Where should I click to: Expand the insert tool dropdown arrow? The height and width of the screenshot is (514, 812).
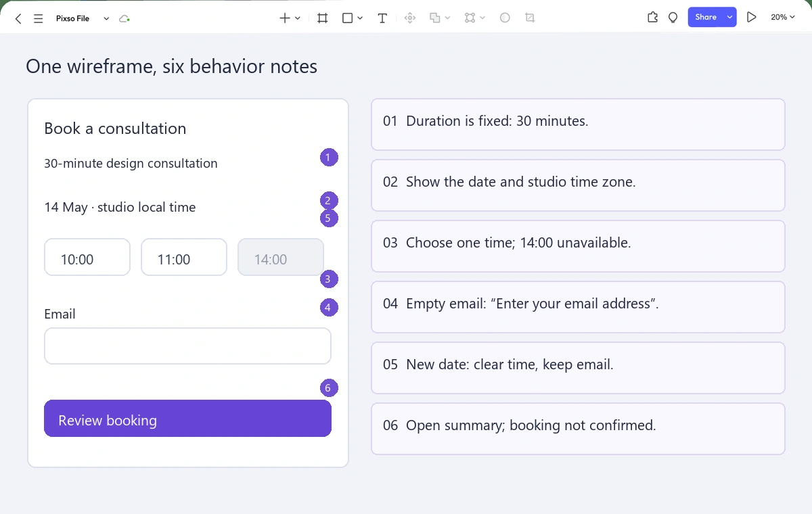tap(298, 18)
